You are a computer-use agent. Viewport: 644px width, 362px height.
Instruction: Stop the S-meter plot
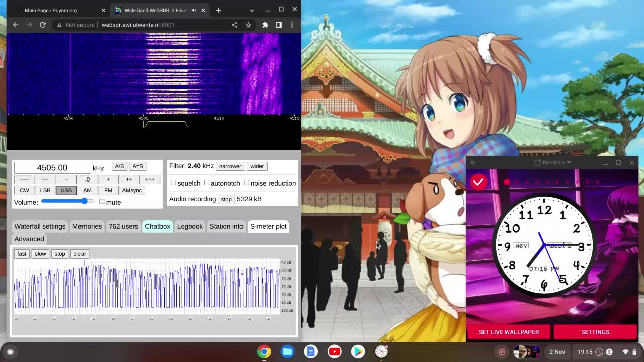[x=59, y=254]
